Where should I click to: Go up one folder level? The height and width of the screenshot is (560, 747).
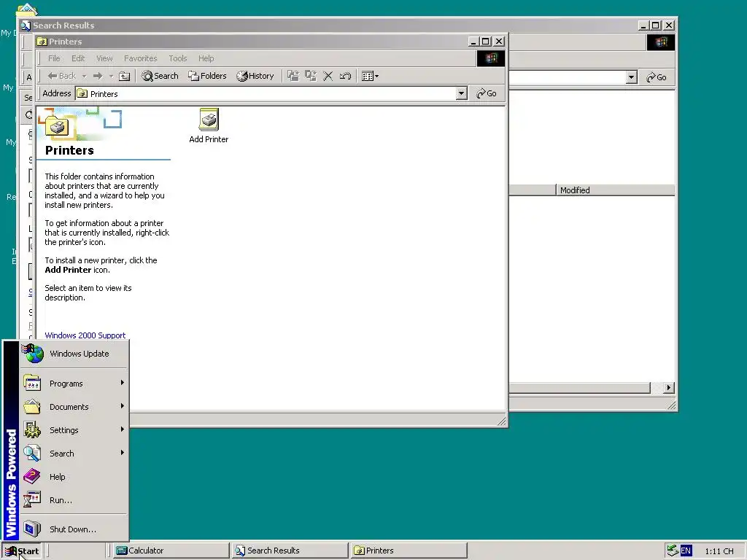(x=124, y=76)
